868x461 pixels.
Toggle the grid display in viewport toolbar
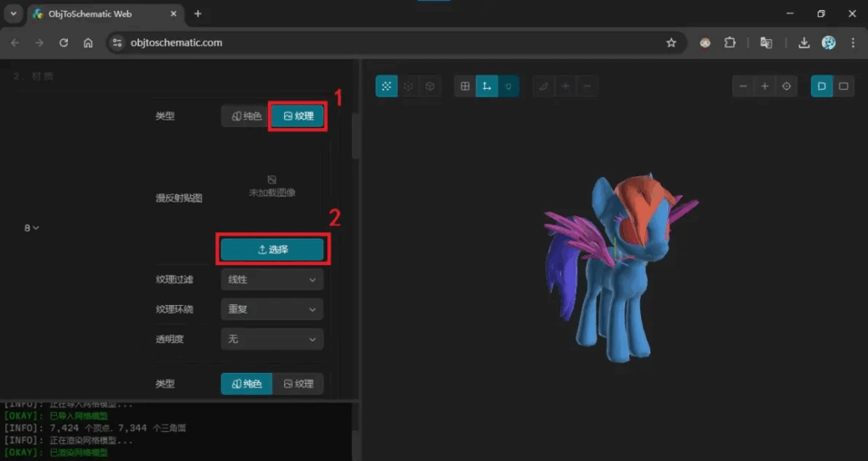pyautogui.click(x=465, y=86)
